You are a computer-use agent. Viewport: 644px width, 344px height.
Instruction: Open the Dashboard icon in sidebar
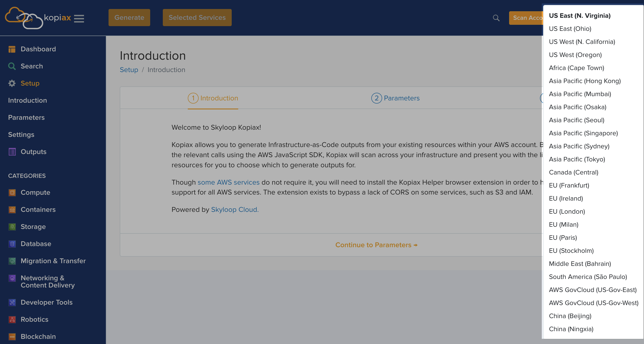click(x=12, y=49)
